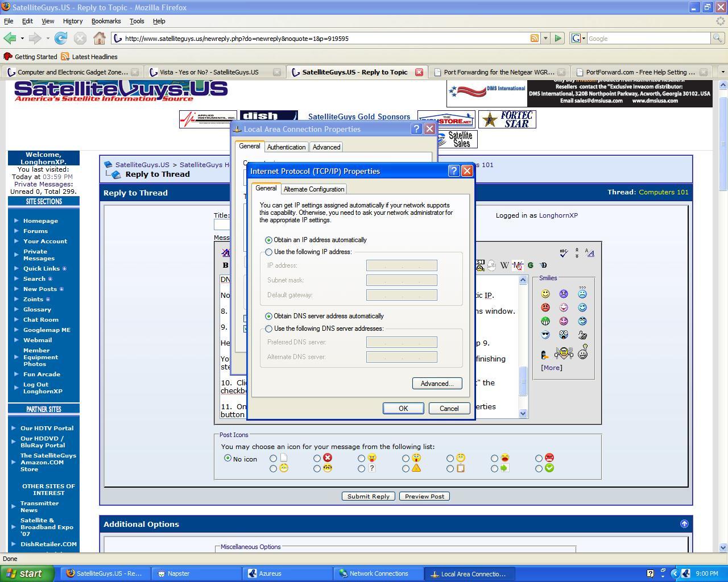Insert the yellow smile smiley
Viewport: 728px width, 582px height.
(545, 294)
